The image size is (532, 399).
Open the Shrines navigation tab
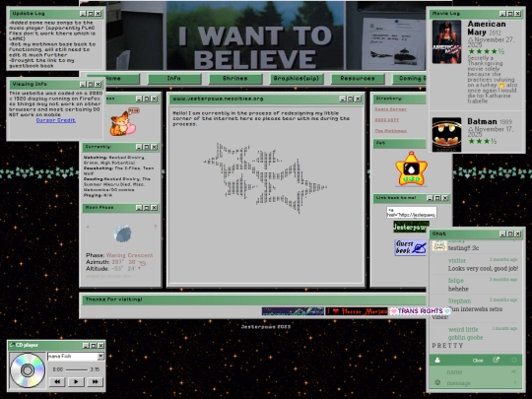click(x=235, y=79)
